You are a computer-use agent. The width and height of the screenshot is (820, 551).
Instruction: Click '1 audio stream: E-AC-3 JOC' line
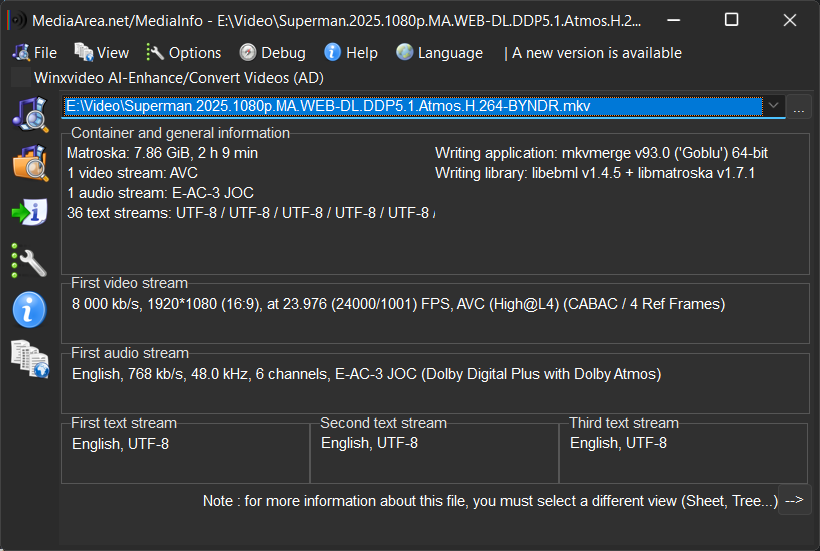[160, 193]
